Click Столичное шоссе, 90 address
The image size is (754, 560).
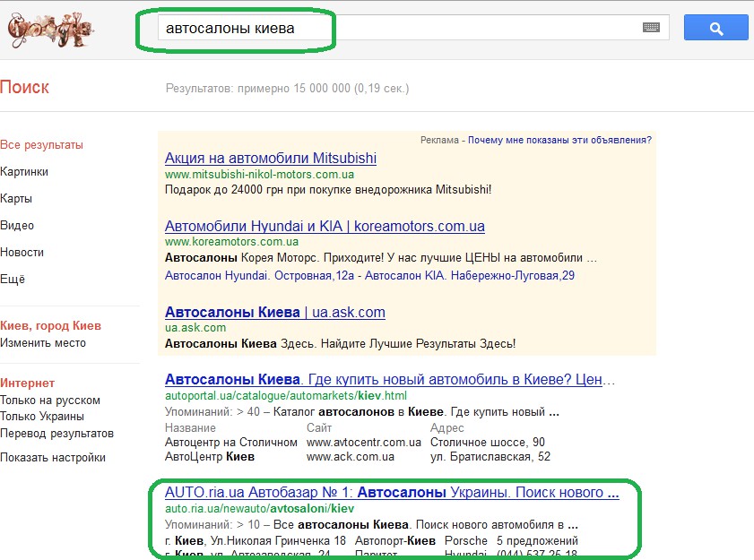coord(488,442)
